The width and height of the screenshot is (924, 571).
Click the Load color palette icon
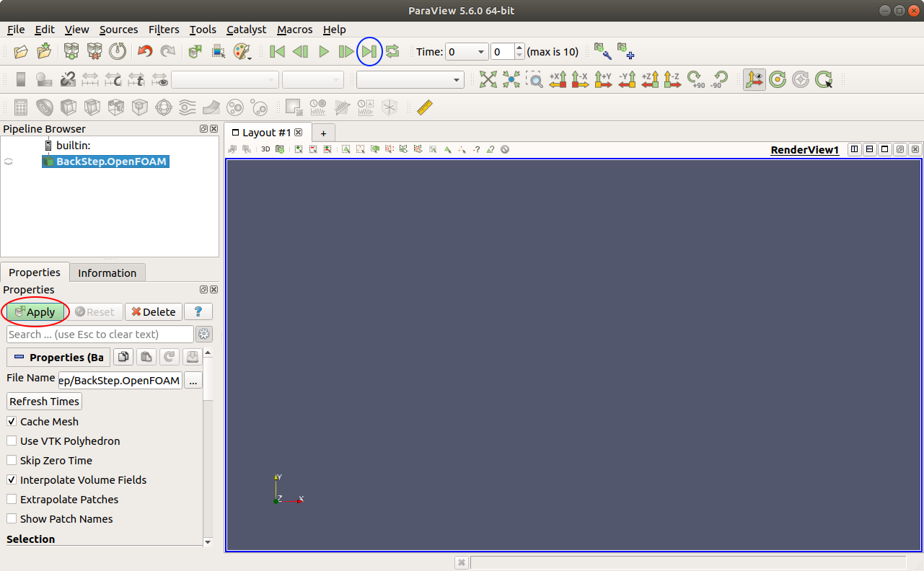(x=242, y=52)
